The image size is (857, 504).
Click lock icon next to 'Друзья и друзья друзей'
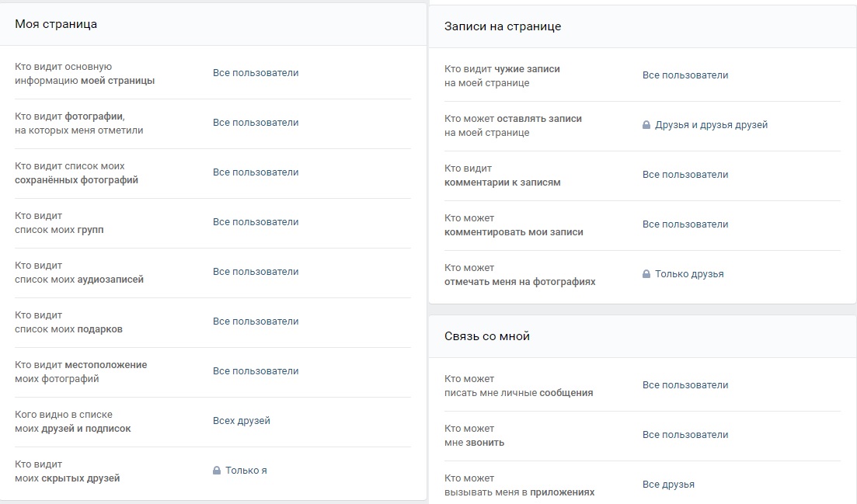click(646, 125)
